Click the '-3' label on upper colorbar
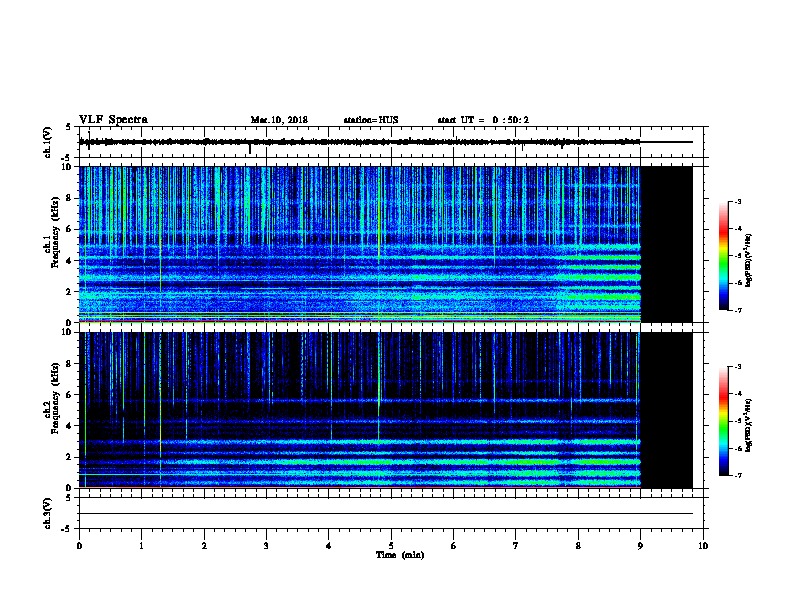 [x=737, y=201]
